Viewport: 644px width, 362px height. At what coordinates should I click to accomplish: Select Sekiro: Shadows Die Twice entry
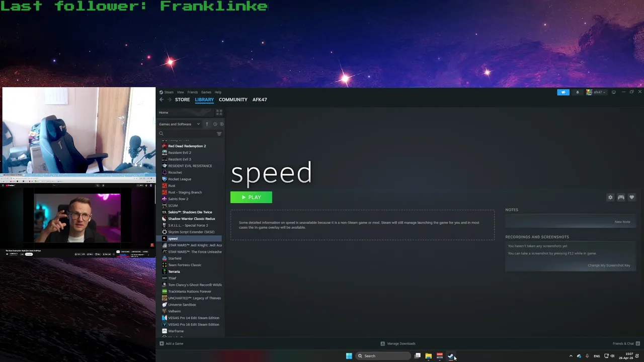191,212
